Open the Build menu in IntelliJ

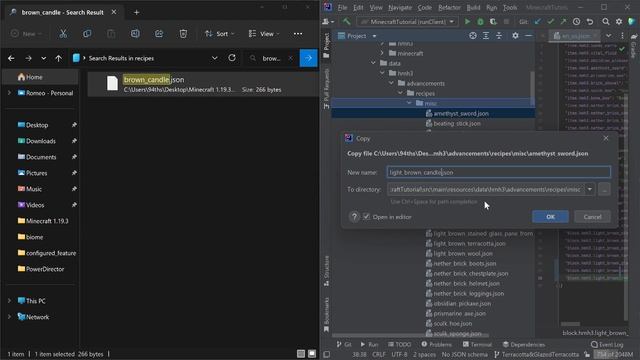click(473, 7)
